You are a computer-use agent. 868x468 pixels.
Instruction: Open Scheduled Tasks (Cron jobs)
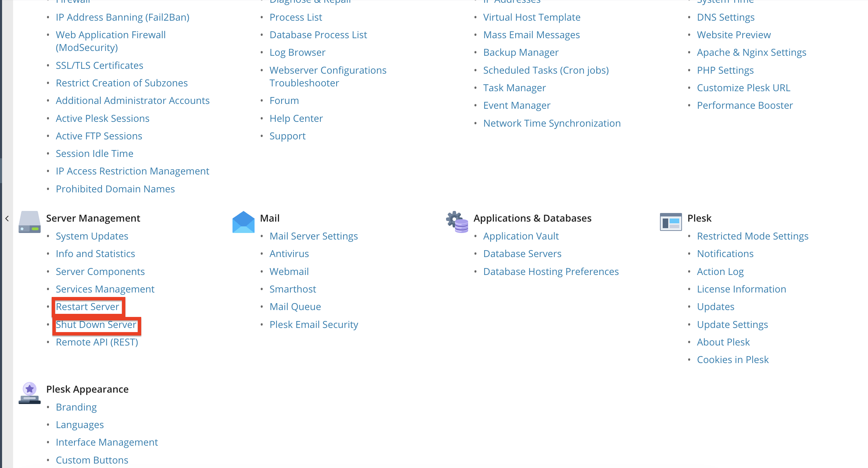546,70
